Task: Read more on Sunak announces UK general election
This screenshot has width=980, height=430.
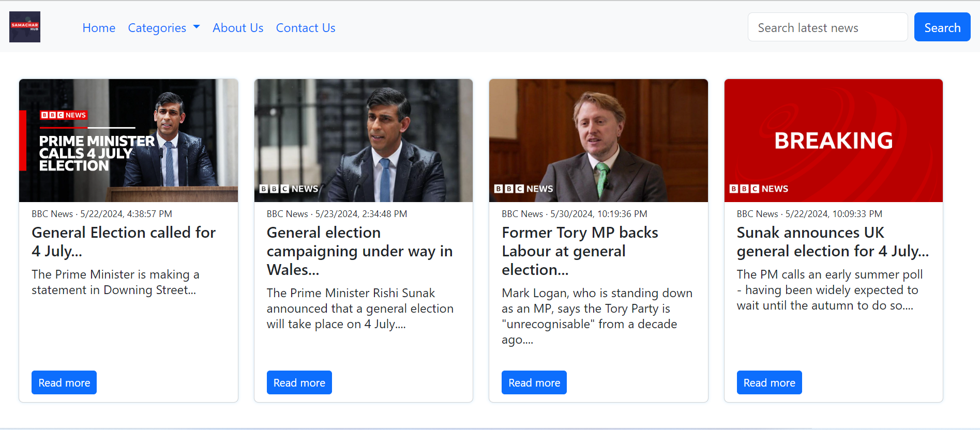Action: point(770,382)
